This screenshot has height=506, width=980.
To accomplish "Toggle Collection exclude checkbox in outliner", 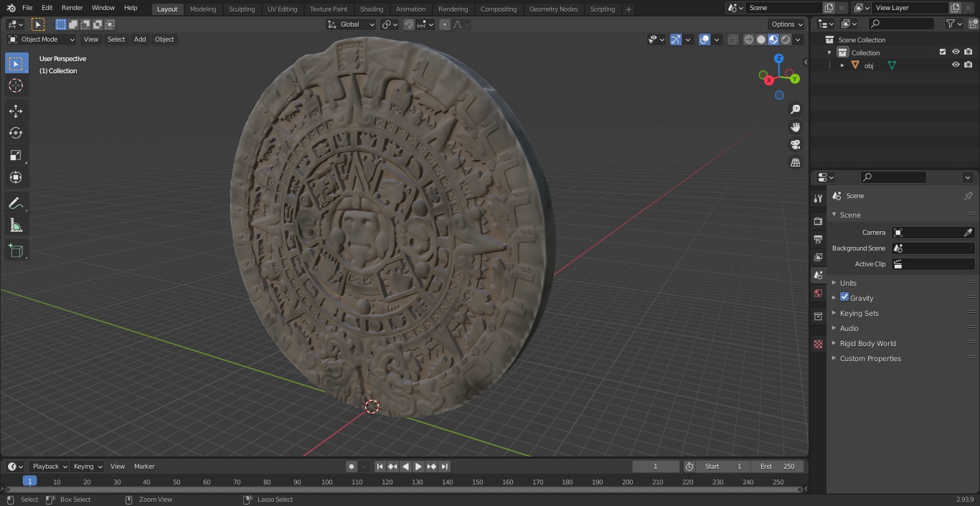I will click(943, 52).
